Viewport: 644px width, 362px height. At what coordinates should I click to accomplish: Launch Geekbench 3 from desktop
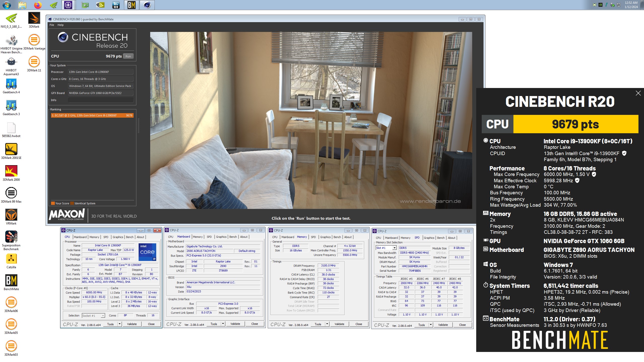11,108
